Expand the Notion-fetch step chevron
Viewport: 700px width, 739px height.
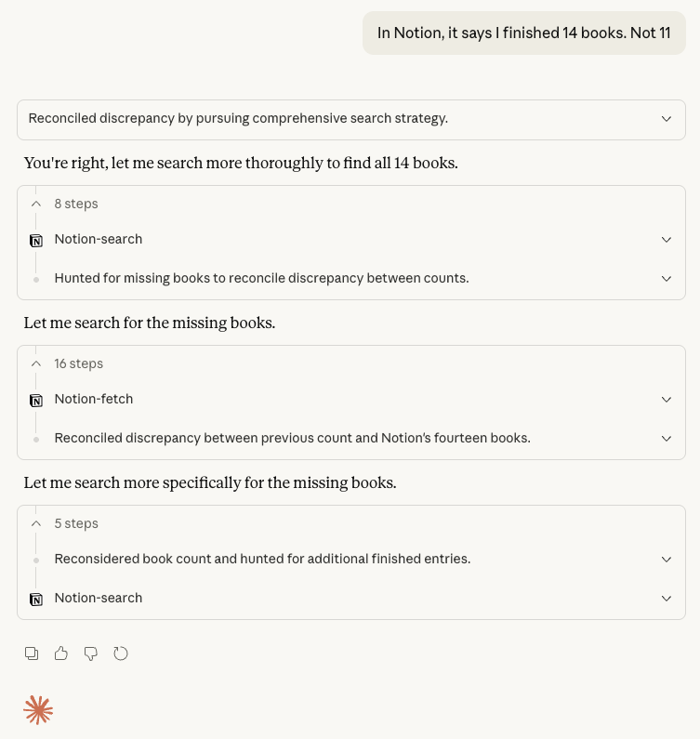pos(666,399)
